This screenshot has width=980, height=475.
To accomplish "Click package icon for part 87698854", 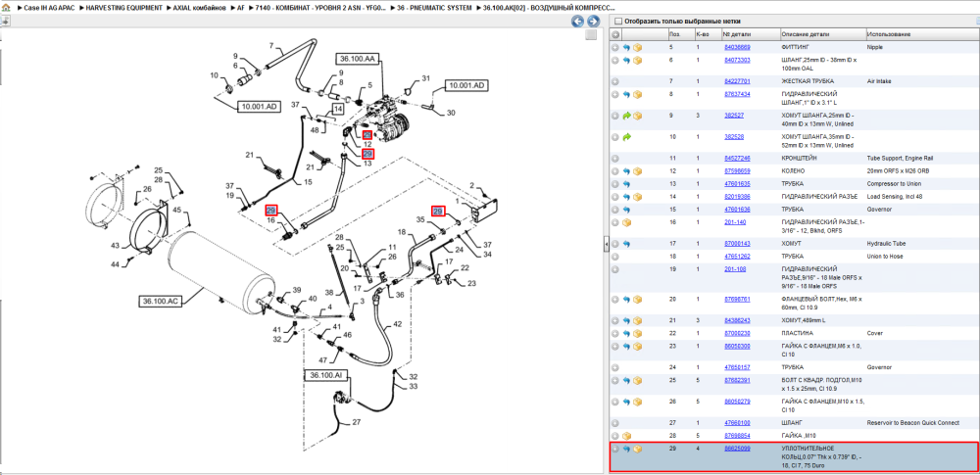I will coord(627,436).
